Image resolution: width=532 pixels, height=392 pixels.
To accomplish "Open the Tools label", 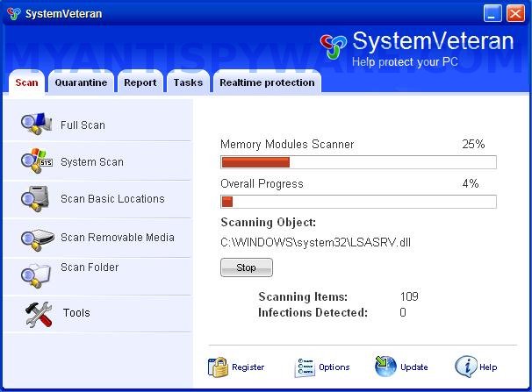I will [76, 312].
